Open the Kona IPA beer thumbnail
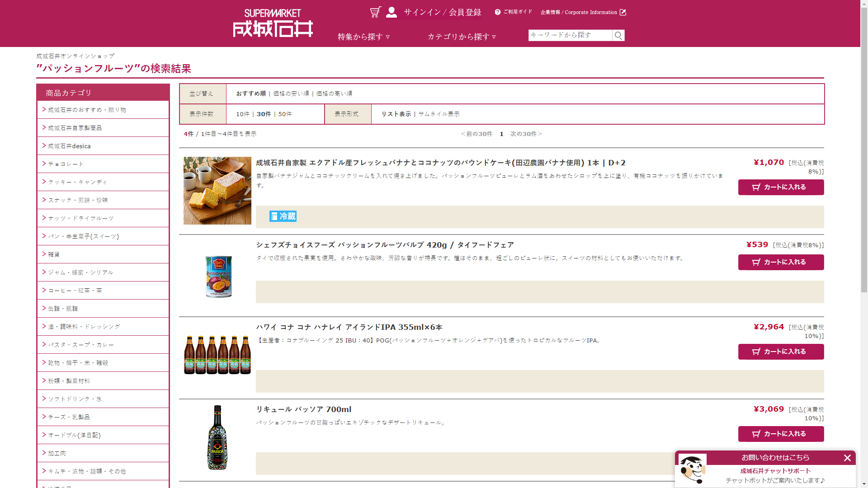The width and height of the screenshot is (868, 488). 217,355
